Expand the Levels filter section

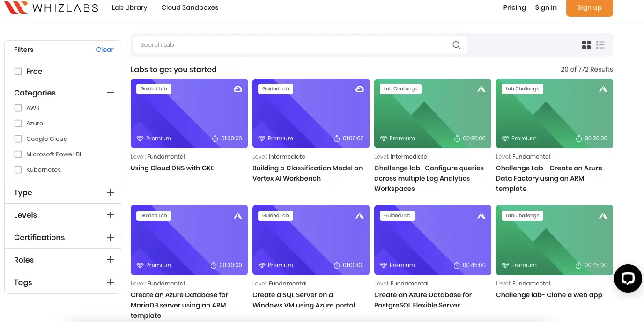(111, 215)
